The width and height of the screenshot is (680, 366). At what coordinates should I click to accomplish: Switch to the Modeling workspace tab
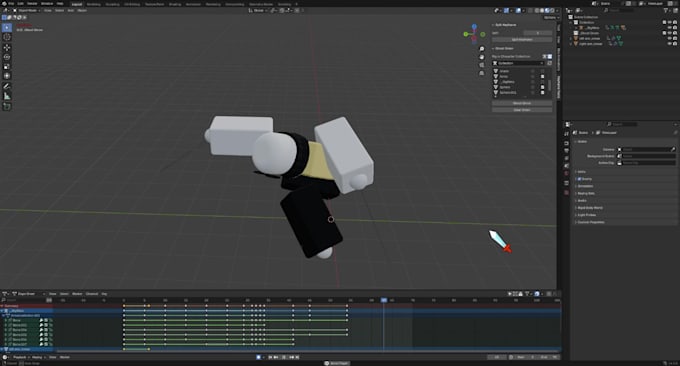point(94,4)
